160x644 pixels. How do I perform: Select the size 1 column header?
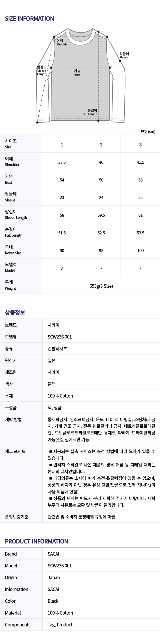(62, 144)
